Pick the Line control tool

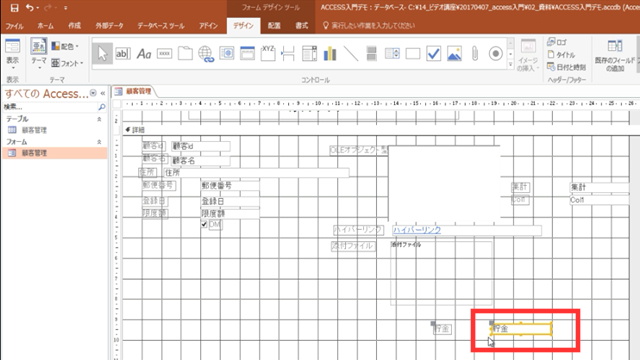[351, 53]
